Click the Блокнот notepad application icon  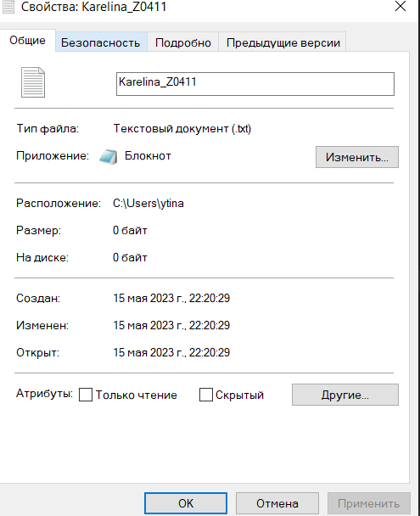pos(109,157)
